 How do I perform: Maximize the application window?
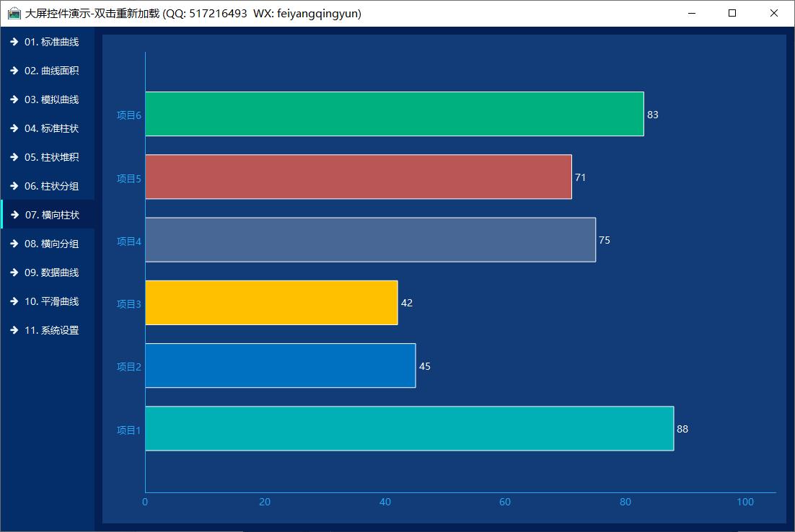pyautogui.click(x=732, y=13)
